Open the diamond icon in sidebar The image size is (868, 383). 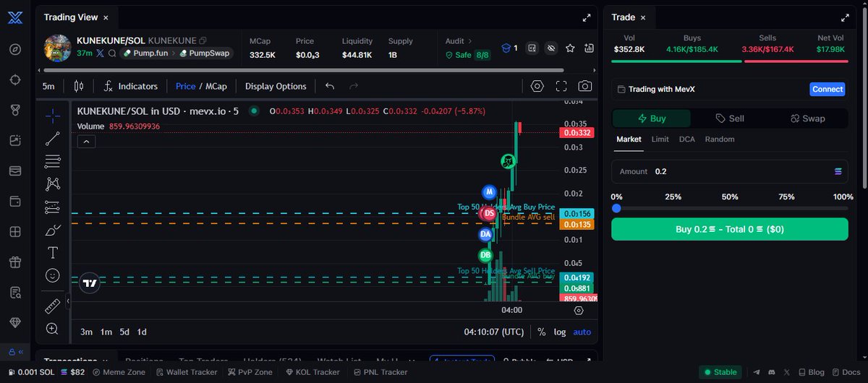(x=15, y=322)
